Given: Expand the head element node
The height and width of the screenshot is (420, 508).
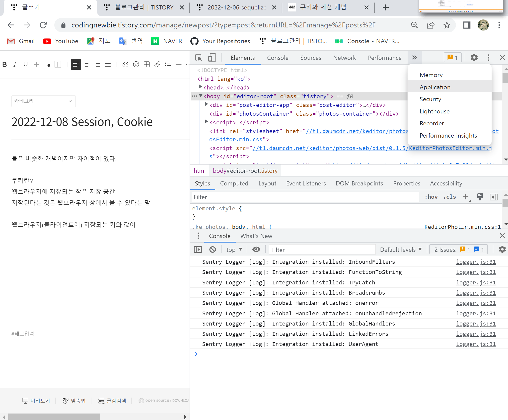Looking at the screenshot, I should coord(201,87).
